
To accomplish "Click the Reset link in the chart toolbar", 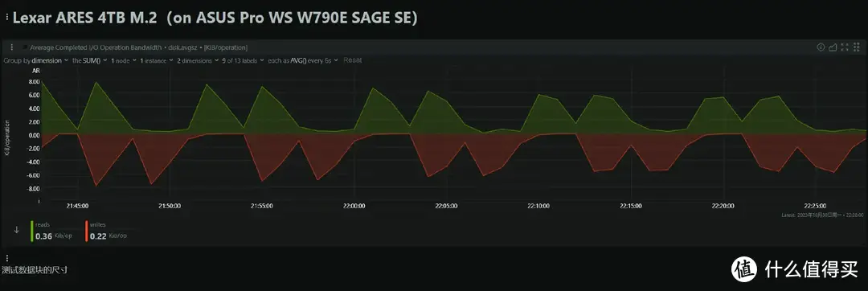I will (x=353, y=60).
